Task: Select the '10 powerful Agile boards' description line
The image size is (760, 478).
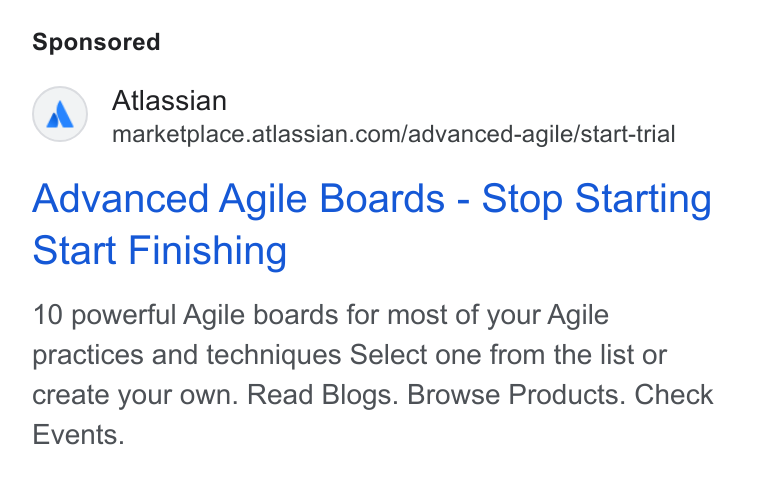Action: click(320, 315)
